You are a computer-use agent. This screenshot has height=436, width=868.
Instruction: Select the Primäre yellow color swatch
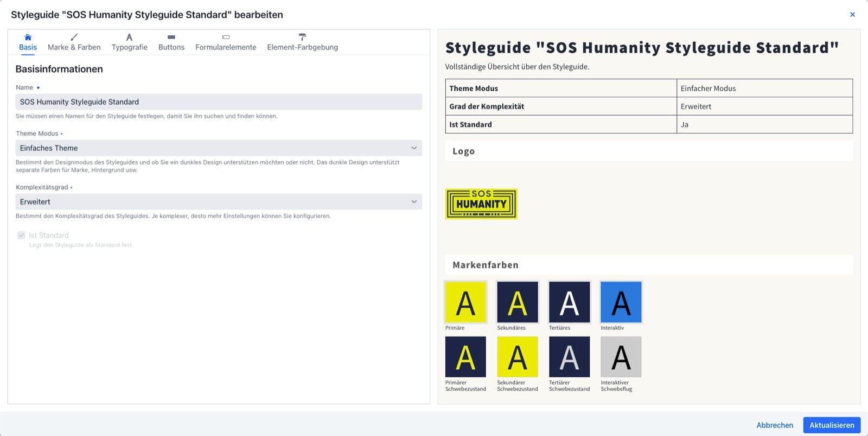pyautogui.click(x=465, y=302)
